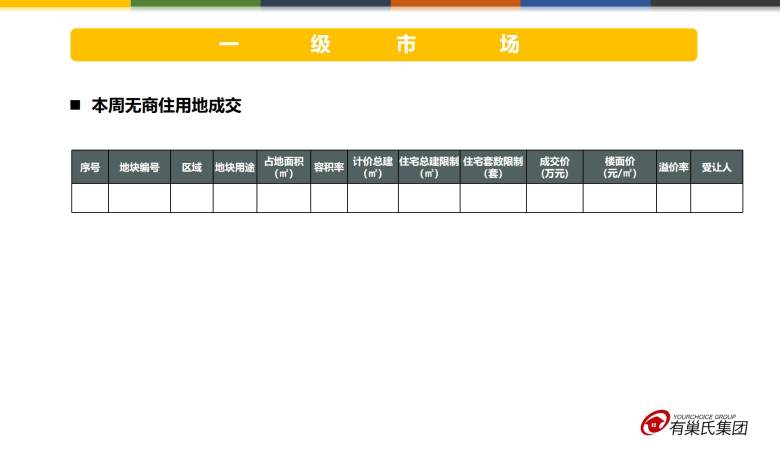Click the 计价总建 column header
This screenshot has width=780, height=449.
(373, 167)
